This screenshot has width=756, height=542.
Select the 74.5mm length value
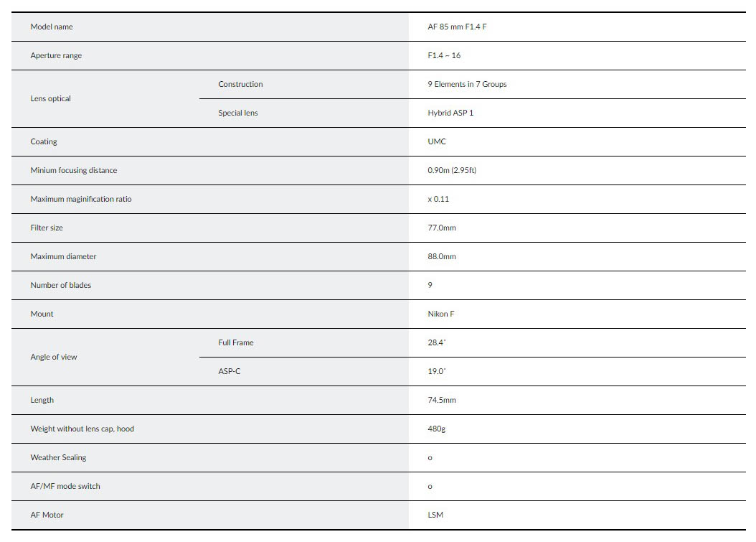(x=442, y=401)
